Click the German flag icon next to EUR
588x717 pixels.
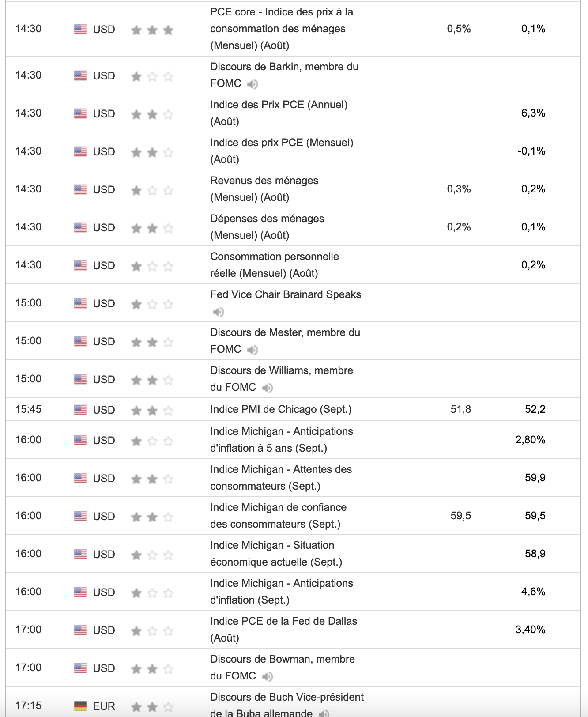(x=80, y=706)
